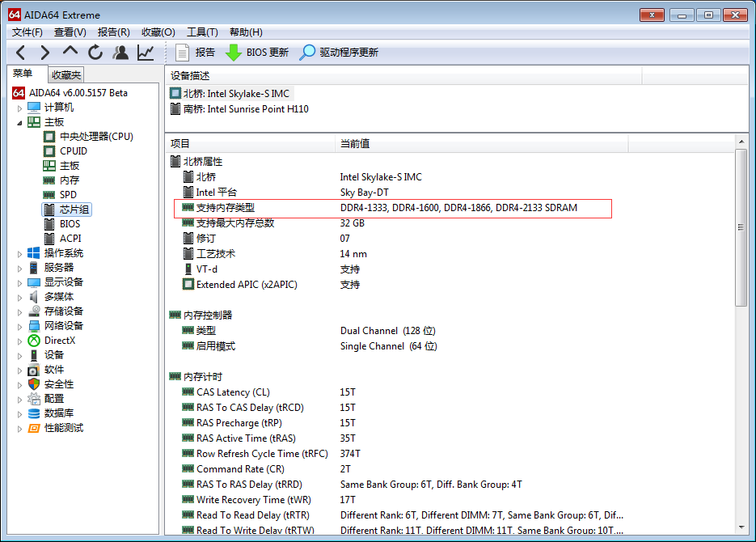The height and width of the screenshot is (542, 756).
Task: Expand the 设备 tree node
Action: click(19, 355)
